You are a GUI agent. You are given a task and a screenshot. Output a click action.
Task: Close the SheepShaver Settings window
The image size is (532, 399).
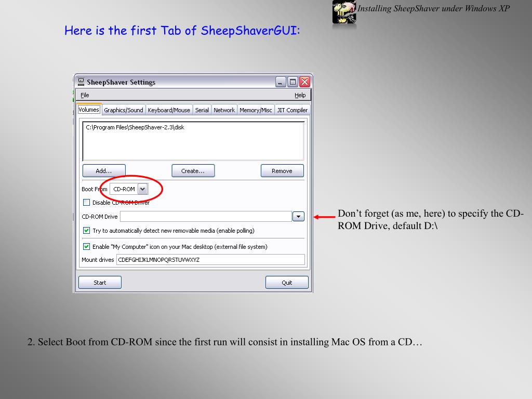[x=305, y=82]
